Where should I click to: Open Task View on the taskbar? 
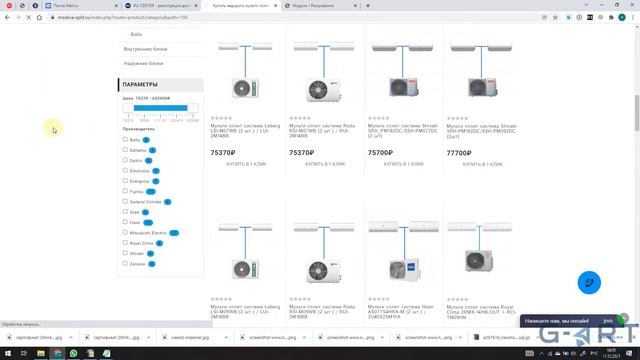(x=24, y=353)
